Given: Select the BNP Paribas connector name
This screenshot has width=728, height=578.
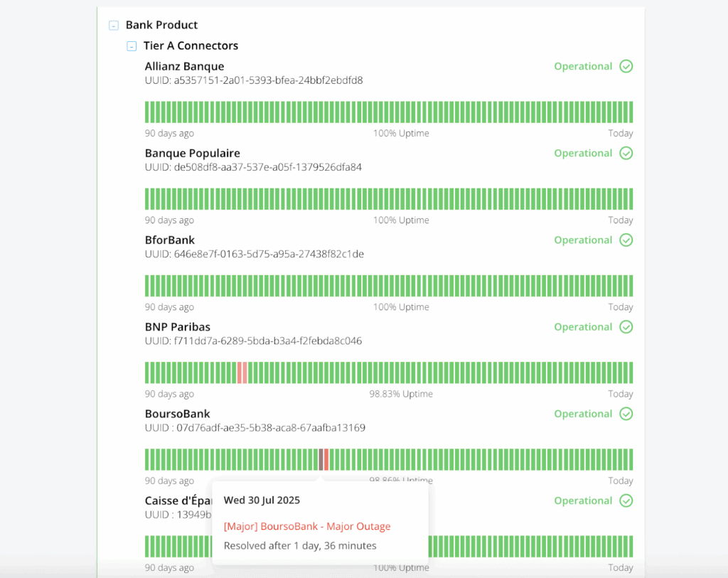Looking at the screenshot, I should 177,327.
